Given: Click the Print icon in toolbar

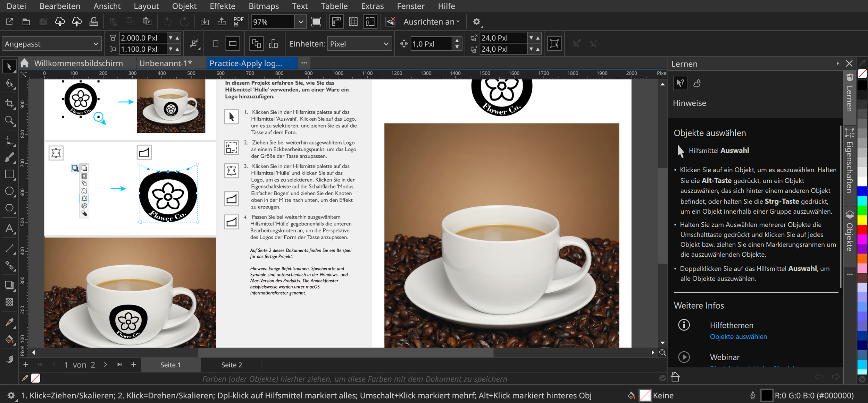Looking at the screenshot, I should coord(94,22).
